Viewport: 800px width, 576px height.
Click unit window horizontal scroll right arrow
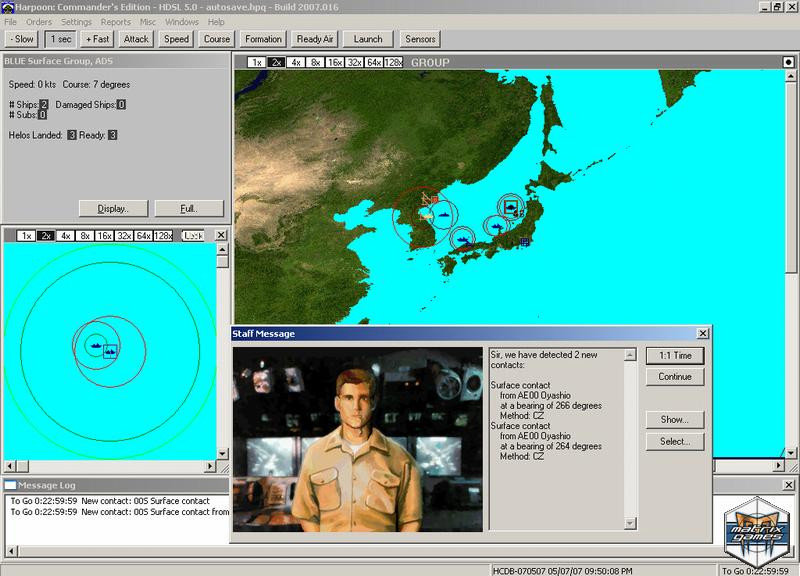(210, 466)
